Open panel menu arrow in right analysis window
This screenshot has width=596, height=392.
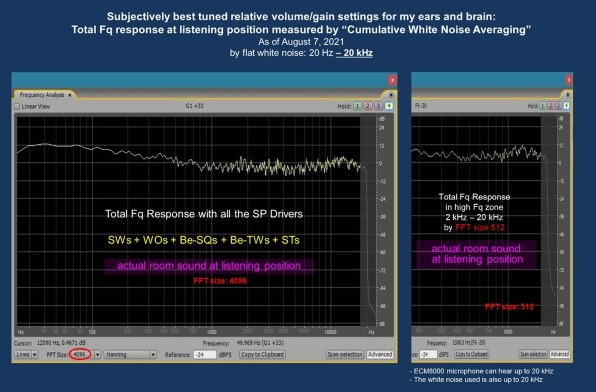coord(567,95)
